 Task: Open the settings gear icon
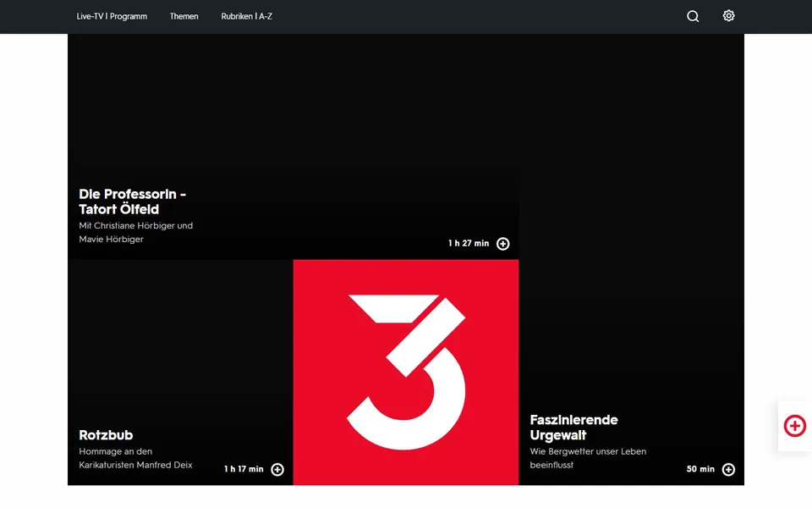click(x=728, y=16)
